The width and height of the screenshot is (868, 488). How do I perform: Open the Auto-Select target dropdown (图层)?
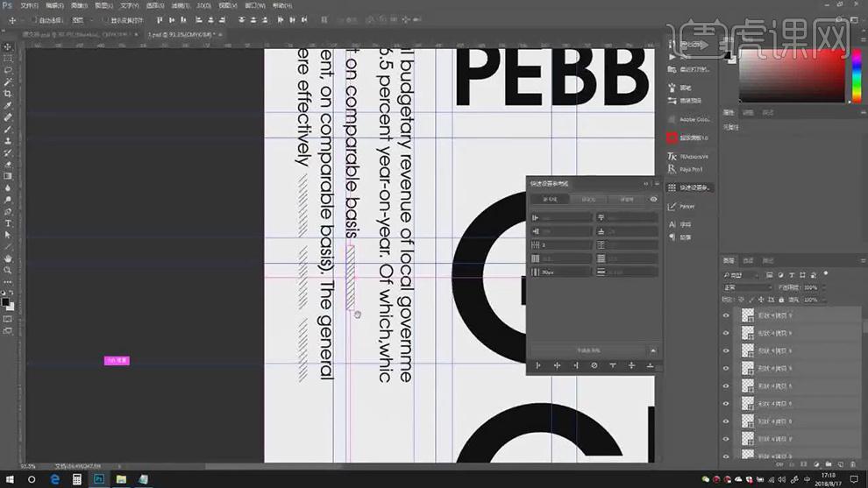click(83, 20)
